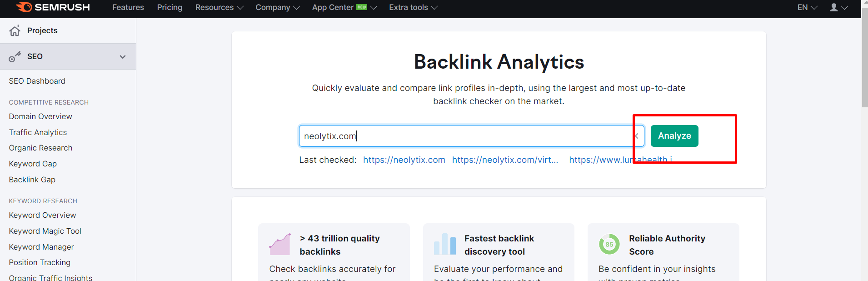Click the SEO key icon

15,57
